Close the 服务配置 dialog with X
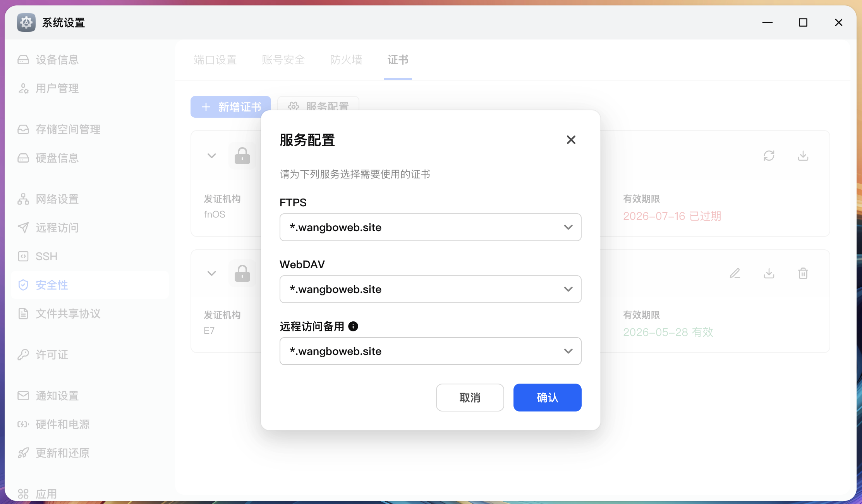This screenshot has height=504, width=862. [571, 140]
